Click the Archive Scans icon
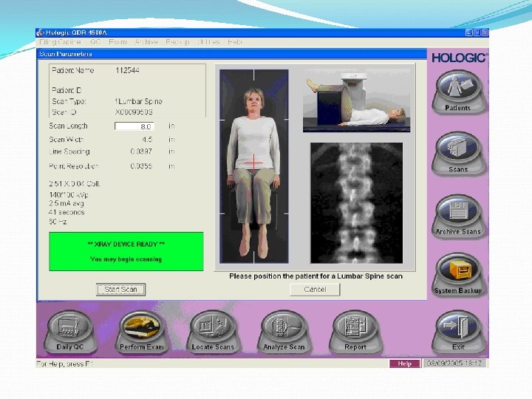The image size is (532, 399). (459, 216)
